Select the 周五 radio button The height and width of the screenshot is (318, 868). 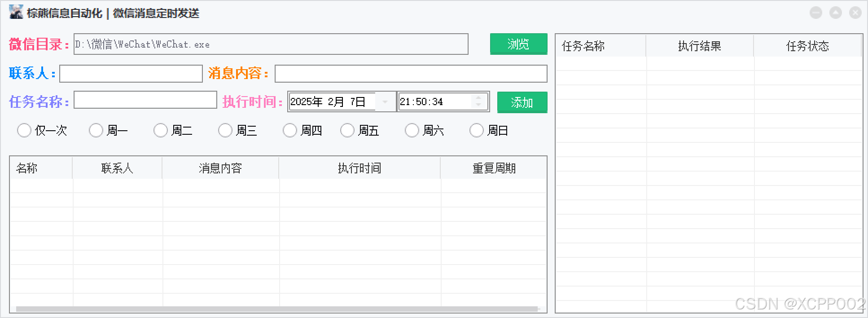tap(347, 131)
